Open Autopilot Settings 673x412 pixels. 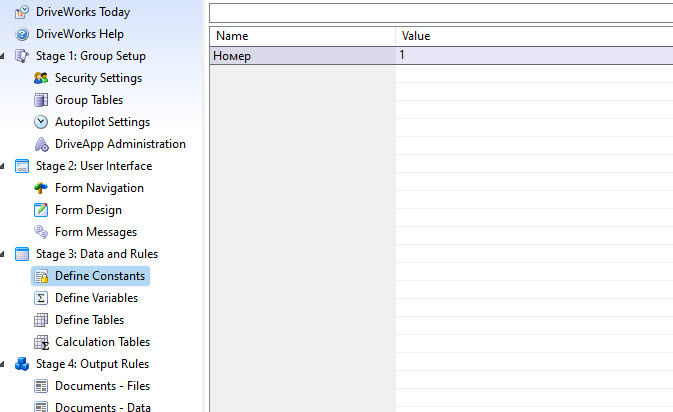102,122
